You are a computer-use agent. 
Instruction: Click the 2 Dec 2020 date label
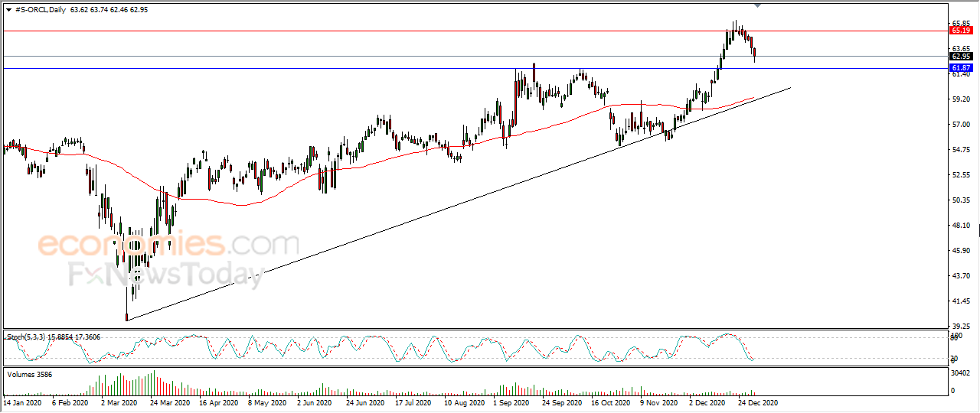click(707, 402)
